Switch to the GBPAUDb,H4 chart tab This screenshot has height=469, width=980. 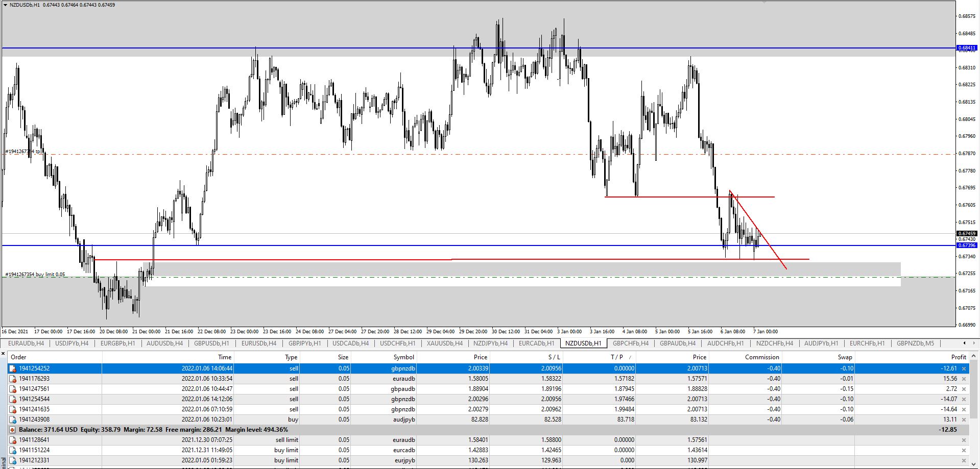(x=678, y=343)
